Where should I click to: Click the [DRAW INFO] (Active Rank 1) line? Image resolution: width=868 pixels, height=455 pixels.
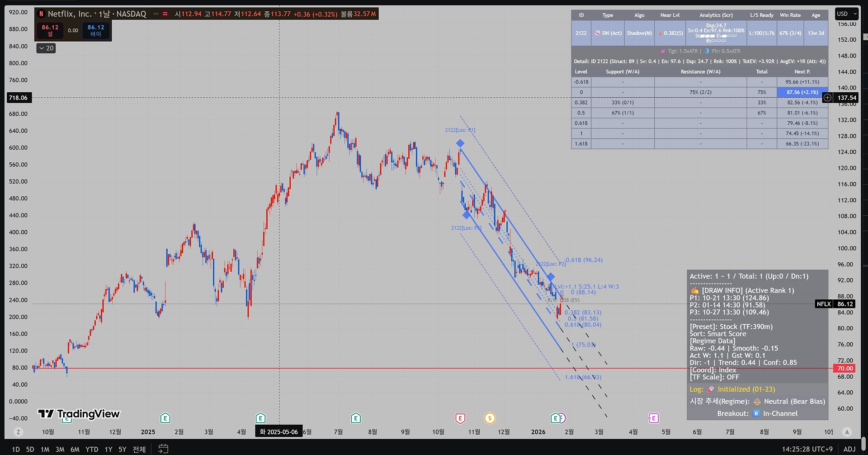pos(742,290)
